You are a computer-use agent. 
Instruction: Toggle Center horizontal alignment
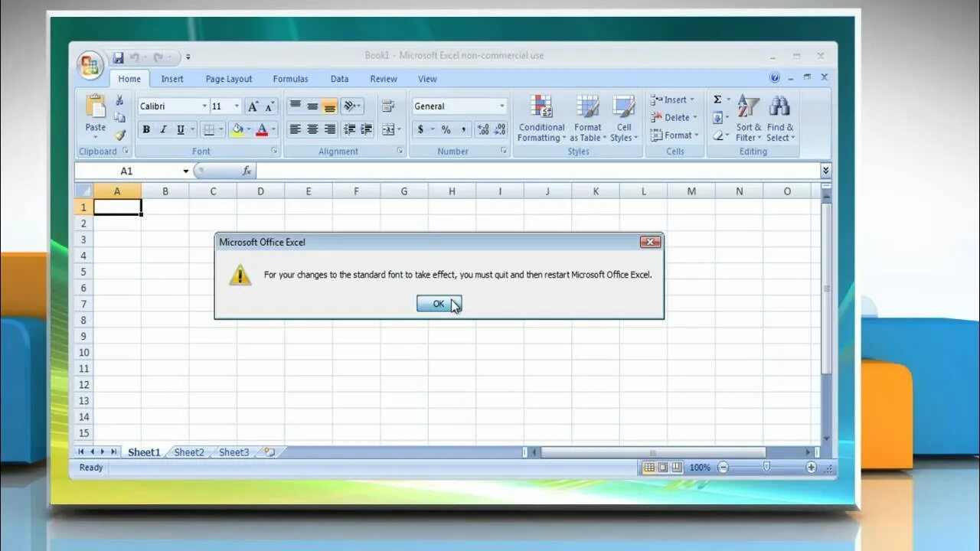(x=312, y=129)
